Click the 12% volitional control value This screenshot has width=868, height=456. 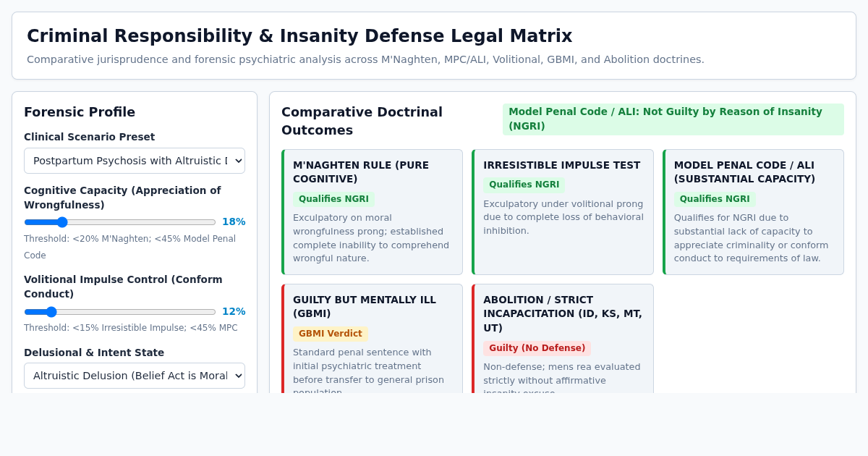pos(234,311)
